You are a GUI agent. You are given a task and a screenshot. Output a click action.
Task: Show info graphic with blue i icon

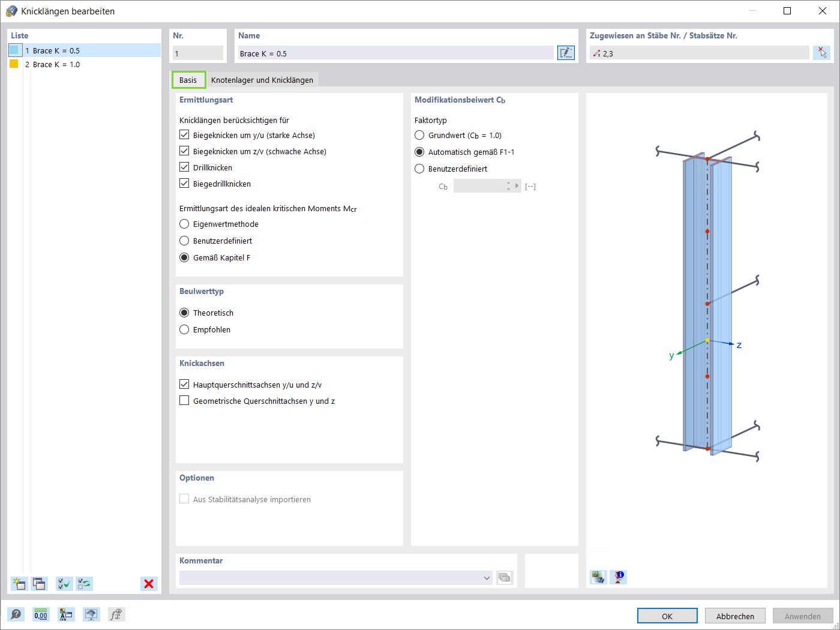click(x=619, y=577)
